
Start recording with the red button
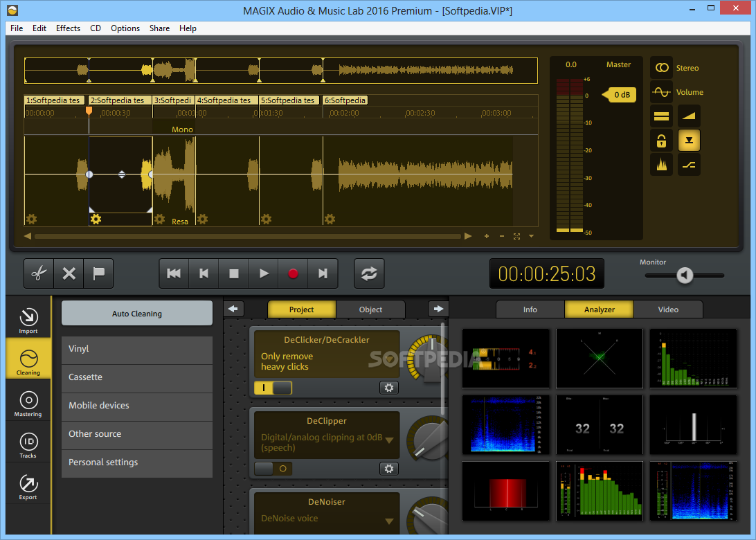293,273
